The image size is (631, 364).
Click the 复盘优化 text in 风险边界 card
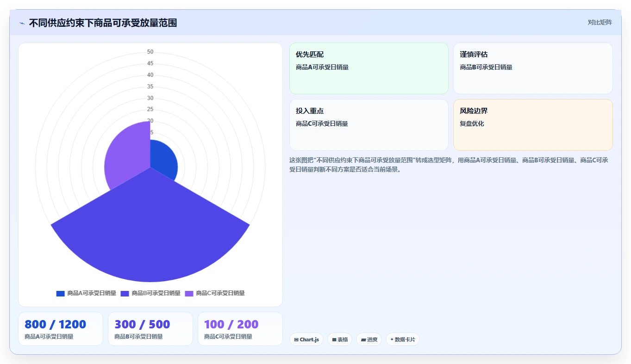pyautogui.click(x=472, y=123)
